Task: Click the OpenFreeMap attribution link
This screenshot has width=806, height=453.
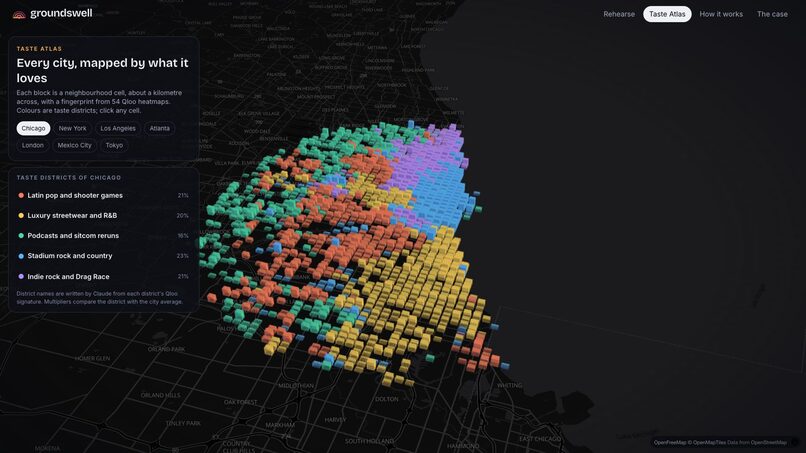Action: (670, 442)
